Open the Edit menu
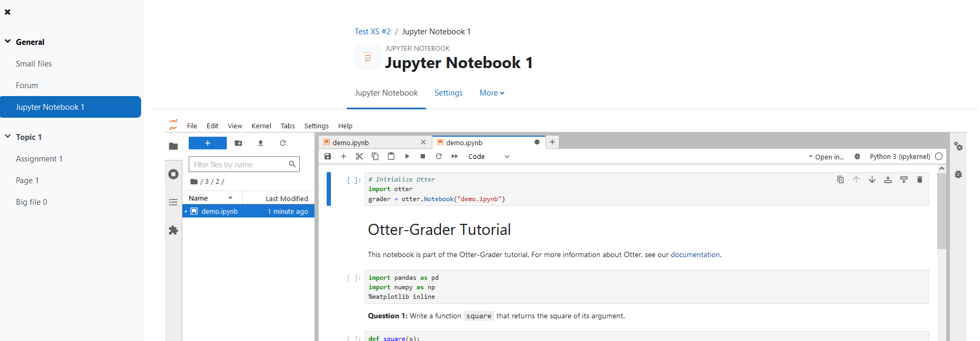This screenshot has width=980, height=341. coord(212,126)
